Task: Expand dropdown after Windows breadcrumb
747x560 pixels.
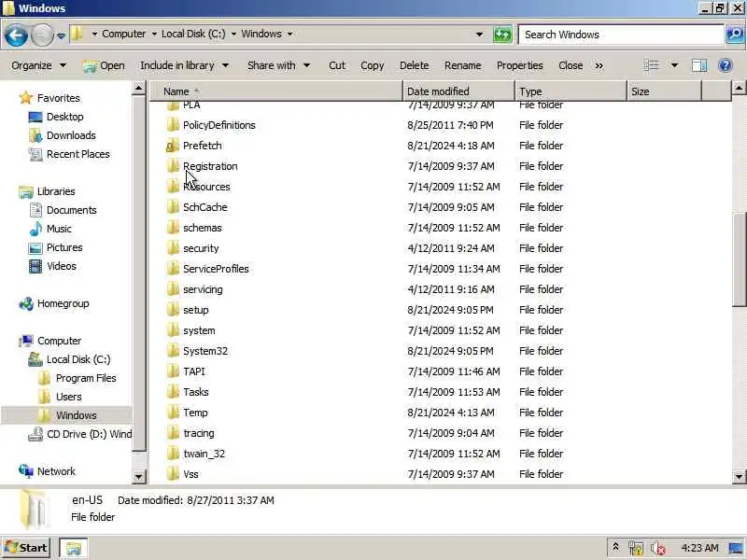Action: (289, 35)
